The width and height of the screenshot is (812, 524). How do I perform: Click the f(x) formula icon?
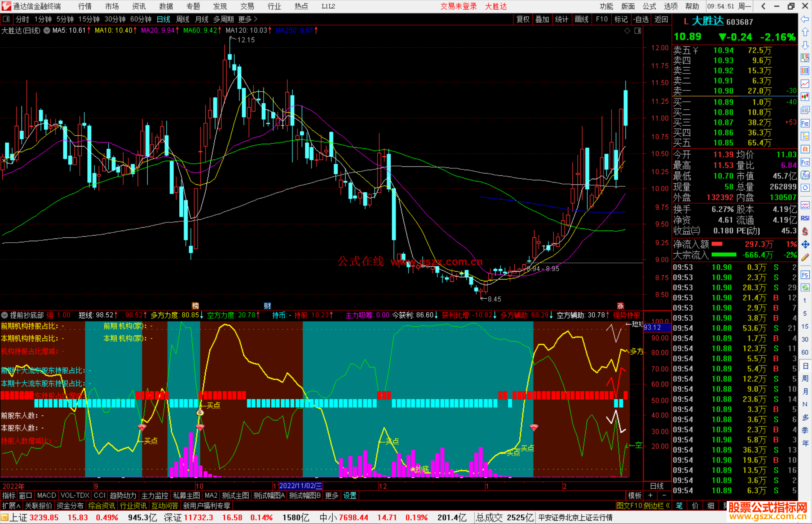[x=805, y=175]
